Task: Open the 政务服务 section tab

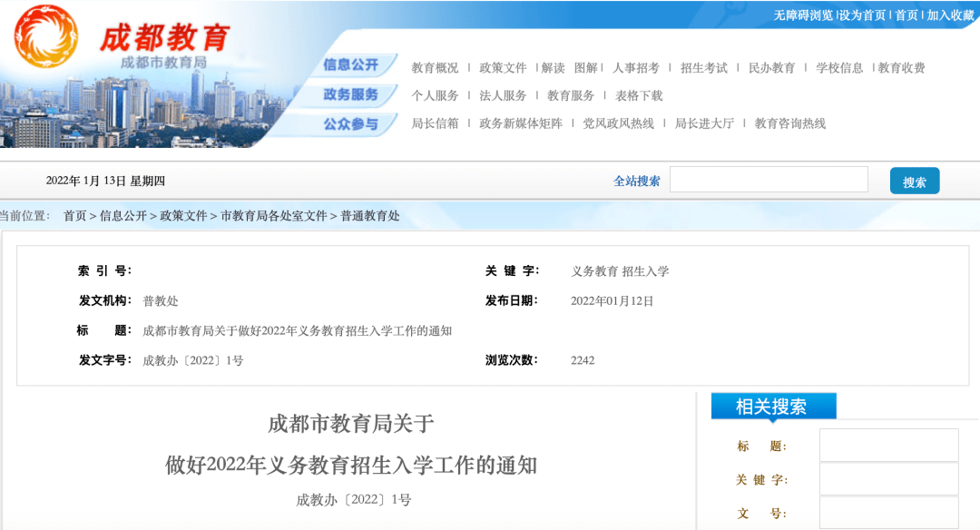Action: point(352,95)
